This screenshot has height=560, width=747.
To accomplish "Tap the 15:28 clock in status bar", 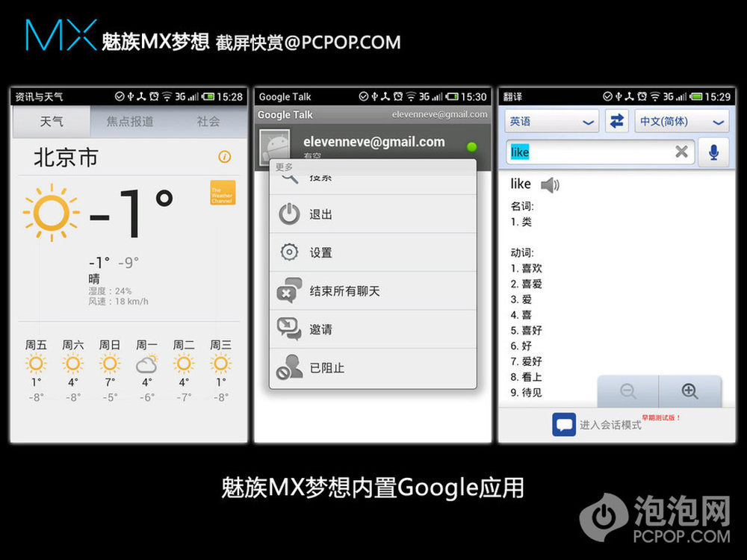I will (x=229, y=97).
